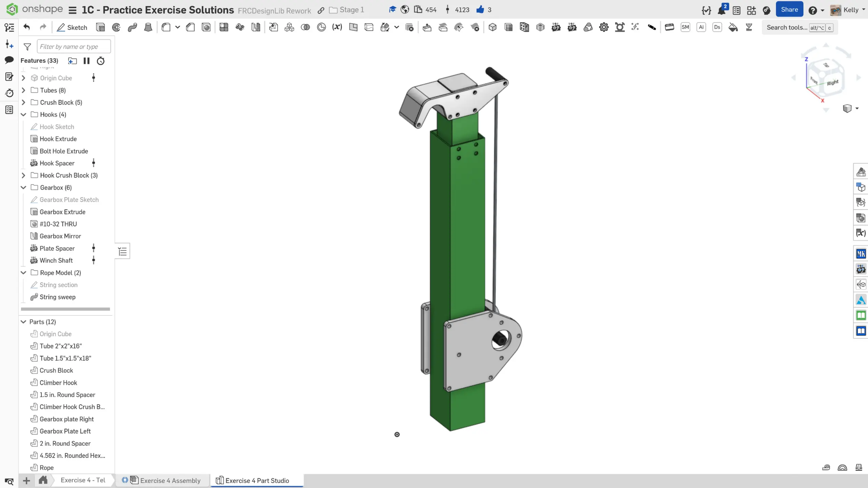Open the Variable (x) tool

pyautogui.click(x=337, y=27)
